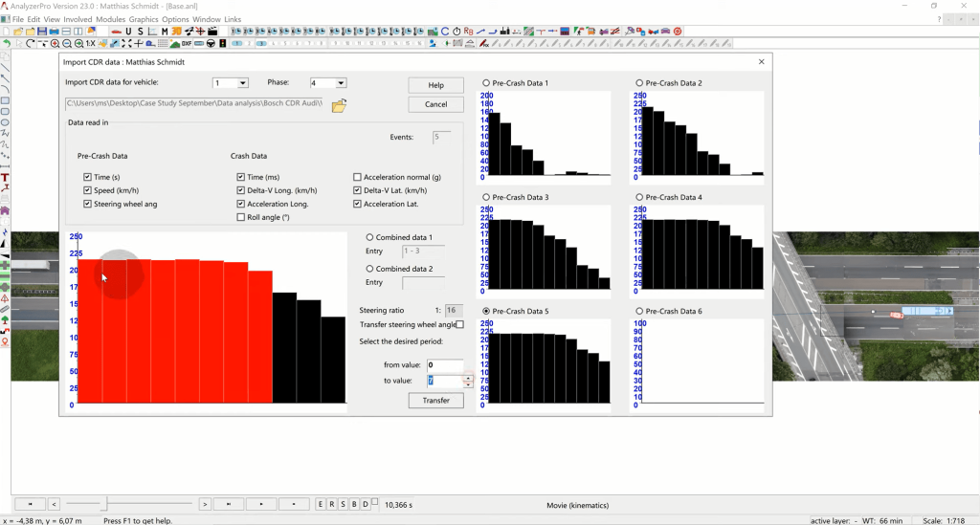Click the timeline slider at the bottom
The height and width of the screenshot is (525, 980).
105,504
